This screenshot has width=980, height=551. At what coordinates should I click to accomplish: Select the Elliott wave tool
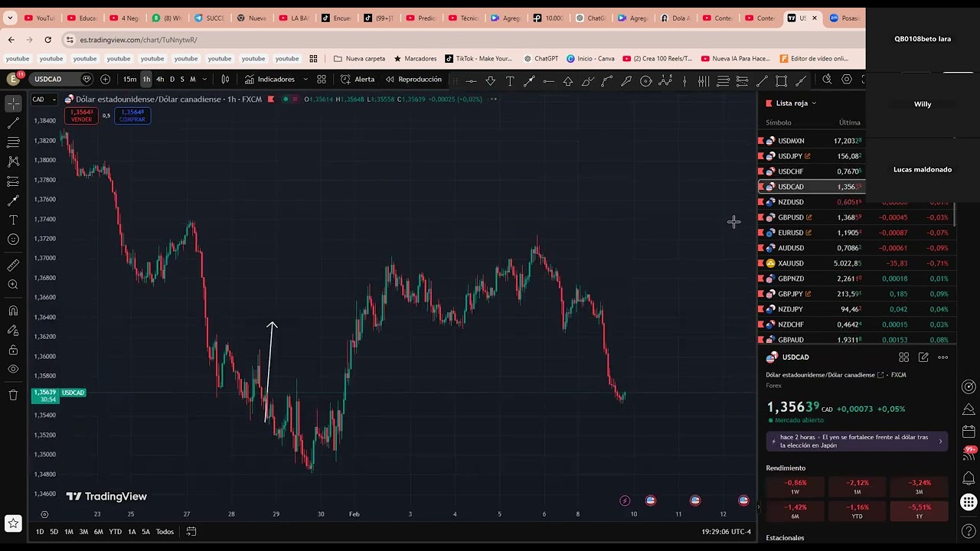(x=665, y=80)
